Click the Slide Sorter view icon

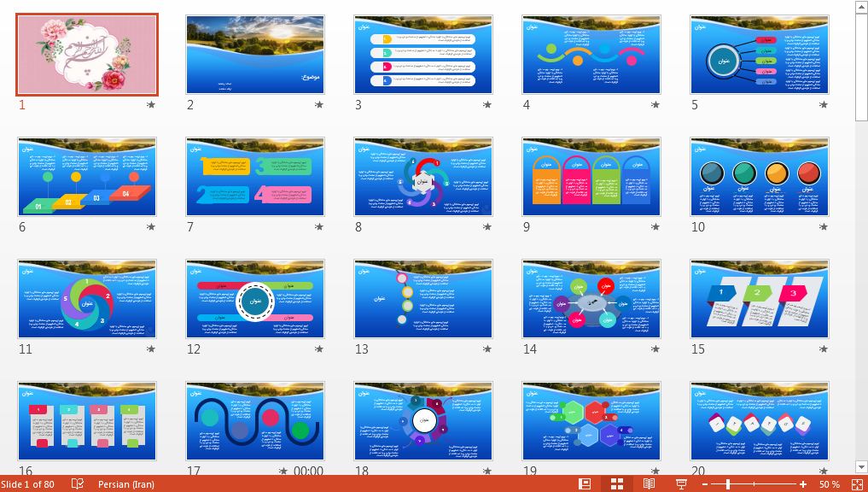tap(617, 484)
